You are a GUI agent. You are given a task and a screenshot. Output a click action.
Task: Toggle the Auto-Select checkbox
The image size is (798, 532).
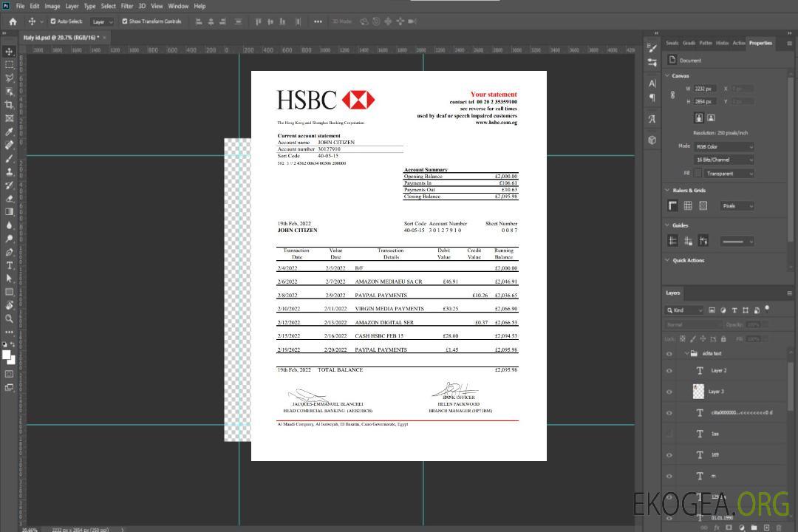tap(53, 21)
